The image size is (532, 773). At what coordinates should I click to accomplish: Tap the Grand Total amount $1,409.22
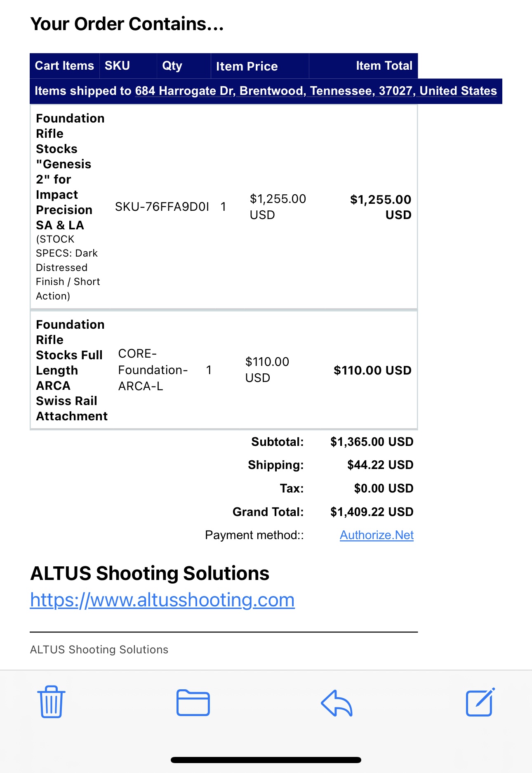tap(372, 512)
